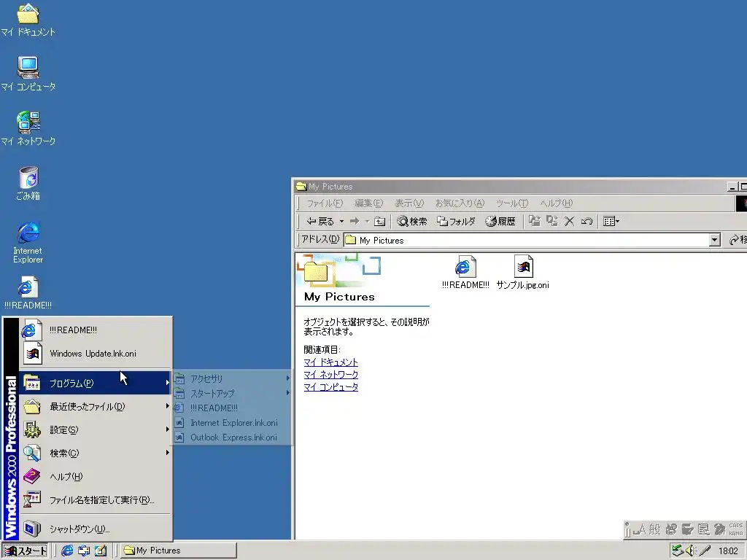Toggle the CAPS indicator on IME bar

(x=736, y=526)
